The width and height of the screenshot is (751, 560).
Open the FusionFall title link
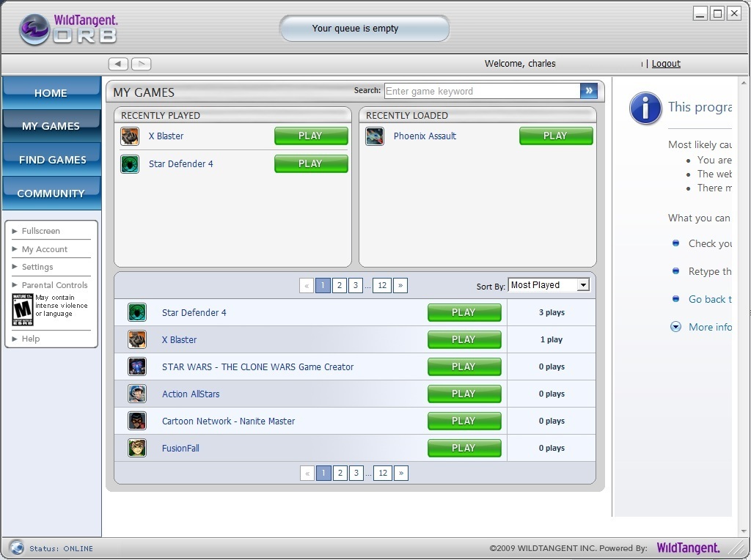tap(180, 449)
